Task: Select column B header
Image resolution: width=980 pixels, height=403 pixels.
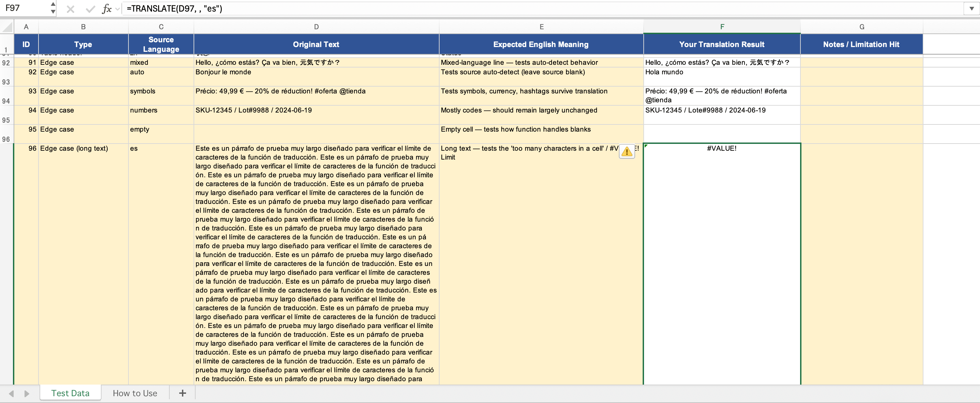Action: 83,27
